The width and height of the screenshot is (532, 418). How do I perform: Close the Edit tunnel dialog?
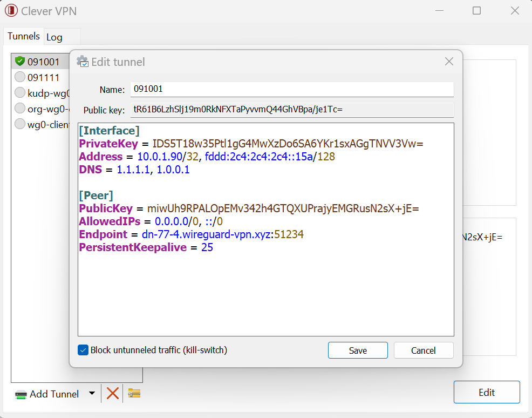[449, 62]
